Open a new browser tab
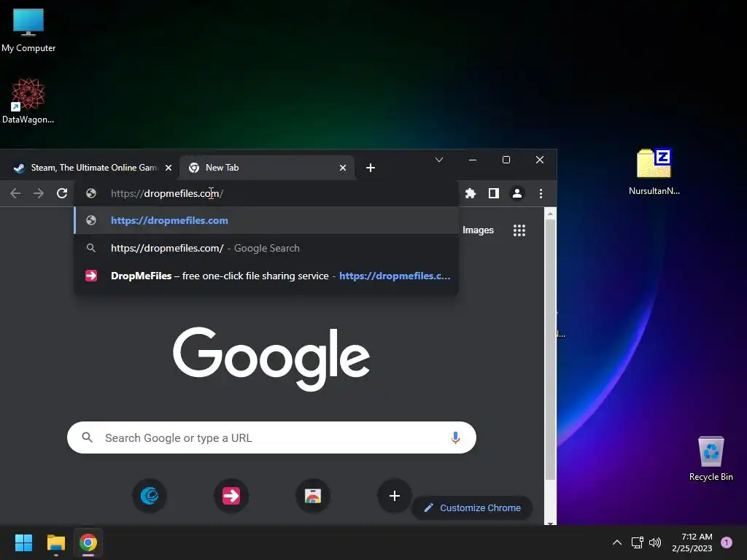This screenshot has width=747, height=560. [370, 168]
